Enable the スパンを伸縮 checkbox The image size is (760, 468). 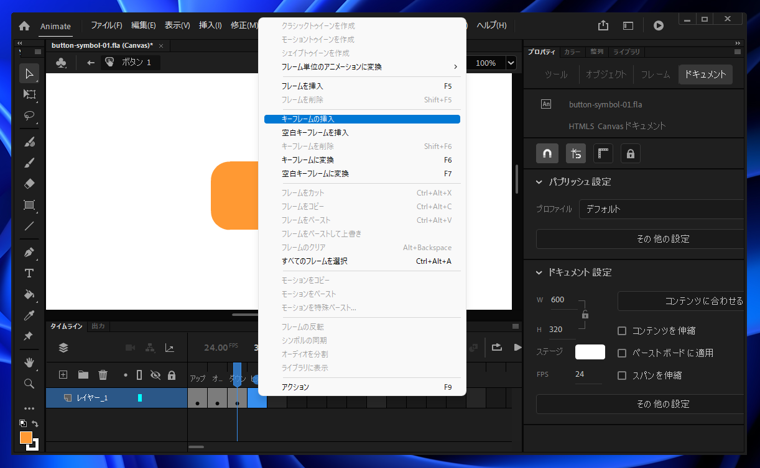(622, 375)
